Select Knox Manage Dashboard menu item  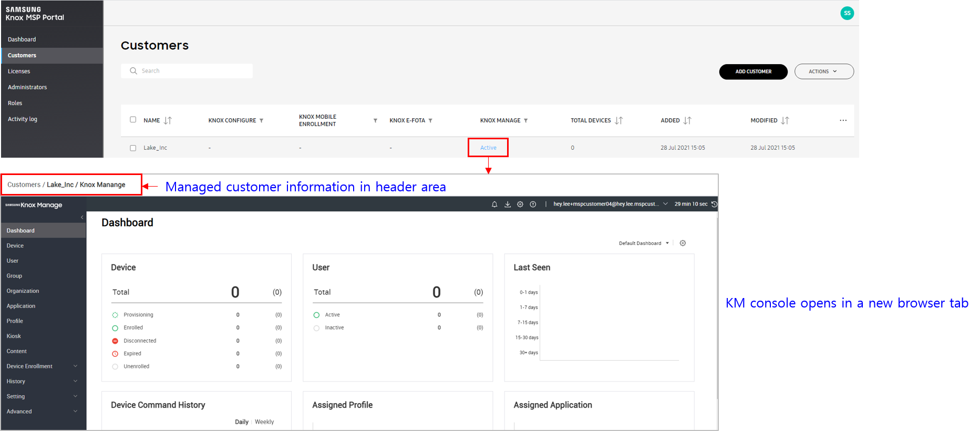(43, 231)
